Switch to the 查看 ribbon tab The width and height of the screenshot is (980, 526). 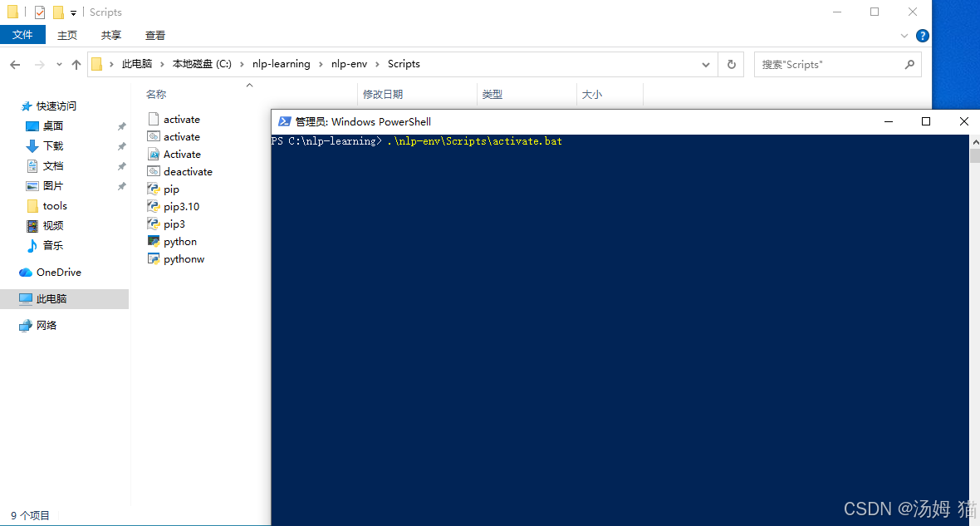click(x=155, y=35)
